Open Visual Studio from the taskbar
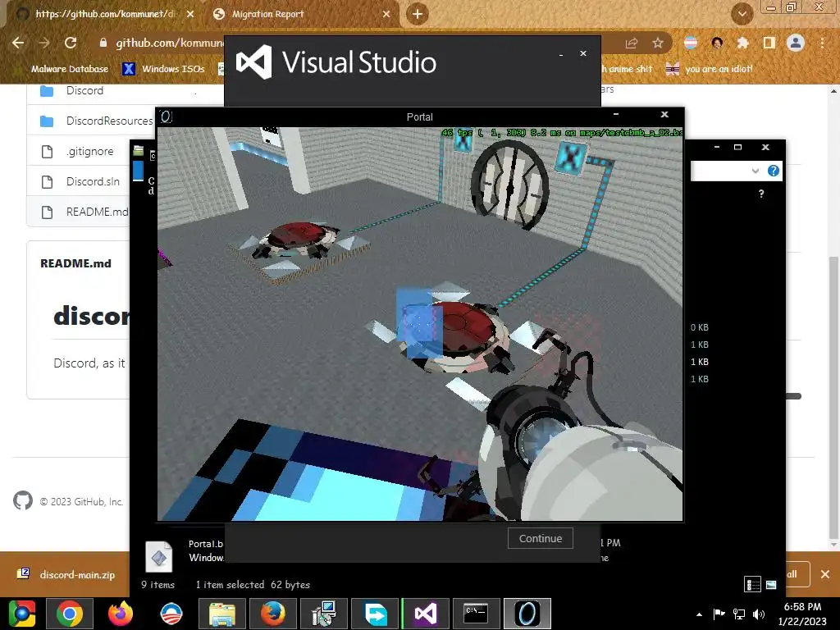 426,614
